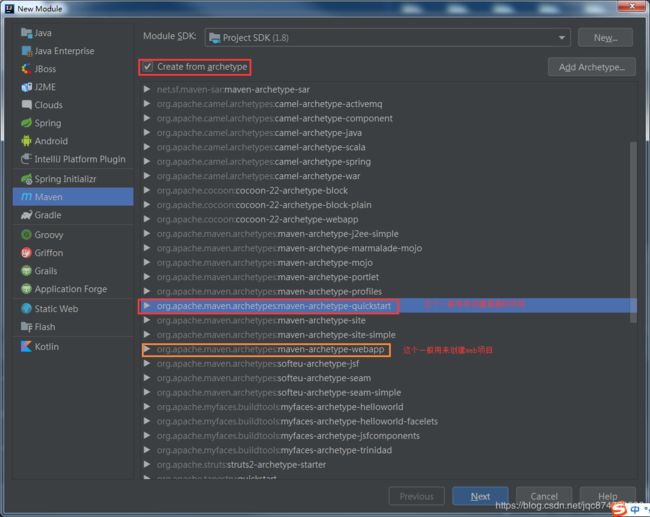Click the IntelliJ Platform Plugin icon
The image size is (650, 517).
point(27,159)
